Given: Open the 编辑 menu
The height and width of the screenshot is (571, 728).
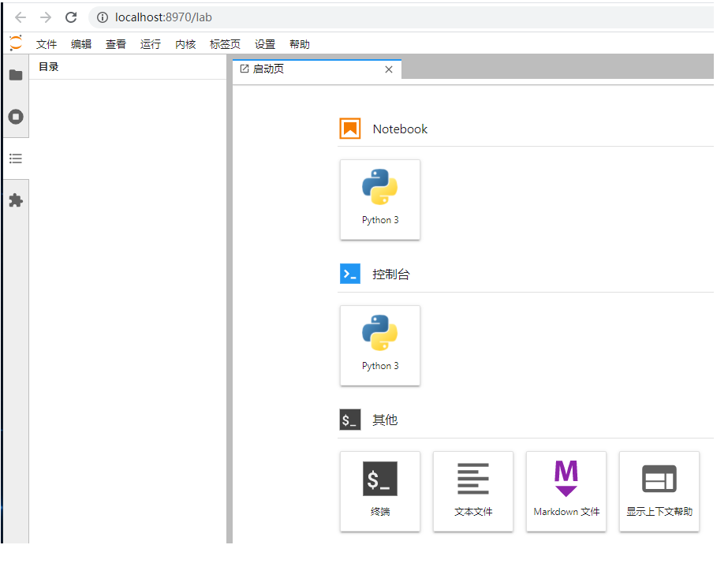Looking at the screenshot, I should tap(81, 44).
